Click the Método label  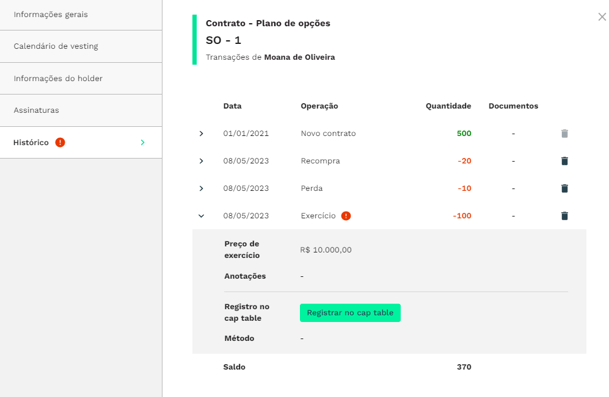pos(239,338)
